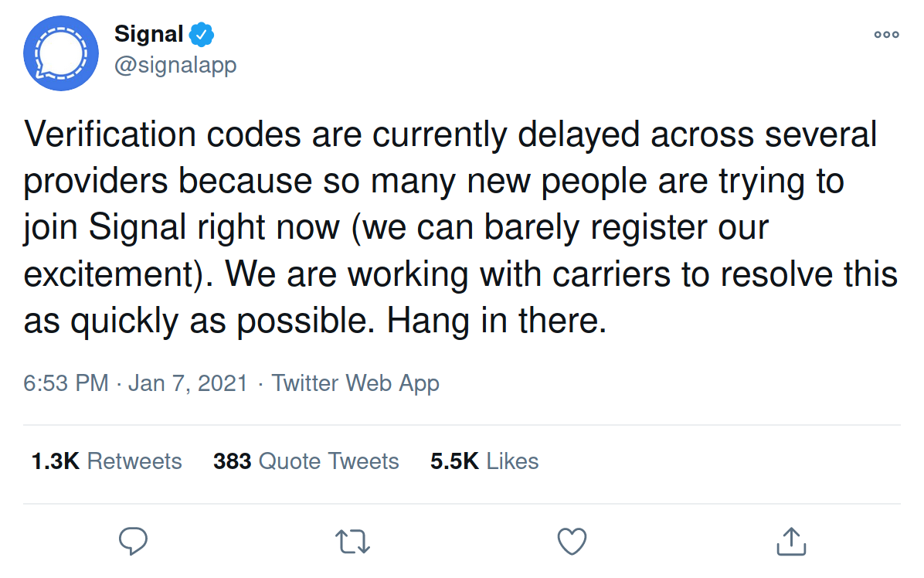This screenshot has width=924, height=578.
Task: Open the three-dot more options menu
Action: pyautogui.click(x=886, y=35)
